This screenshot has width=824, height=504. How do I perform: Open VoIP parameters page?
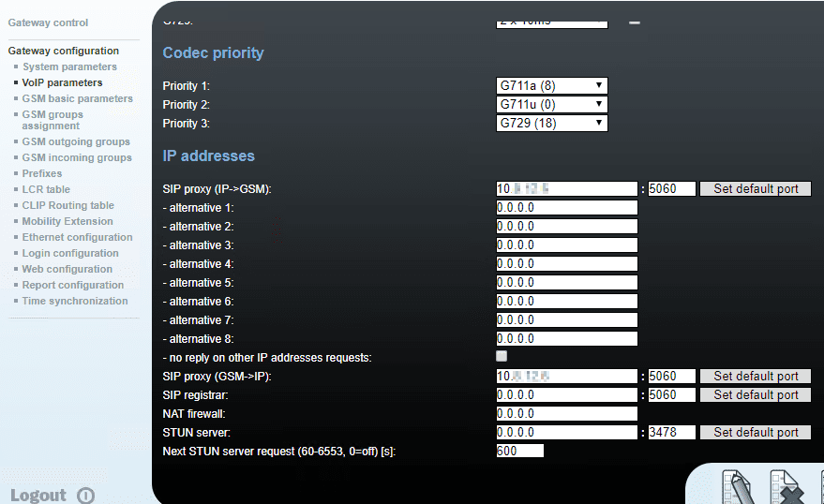point(62,82)
